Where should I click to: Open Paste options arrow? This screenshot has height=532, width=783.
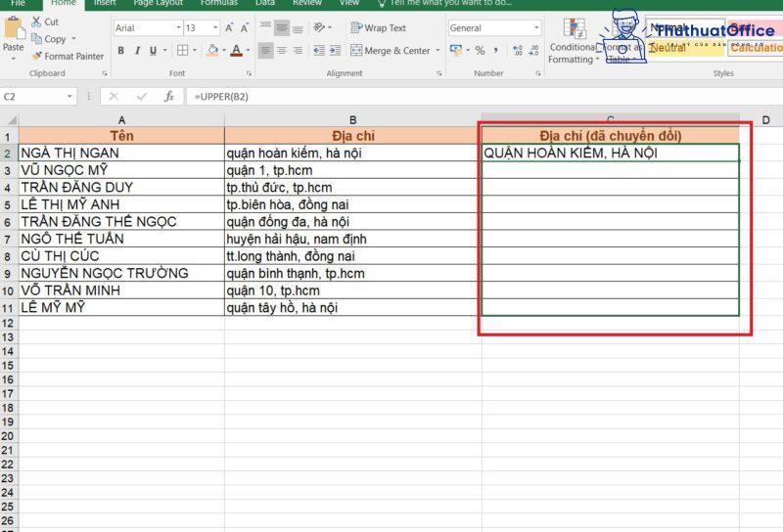[14, 59]
